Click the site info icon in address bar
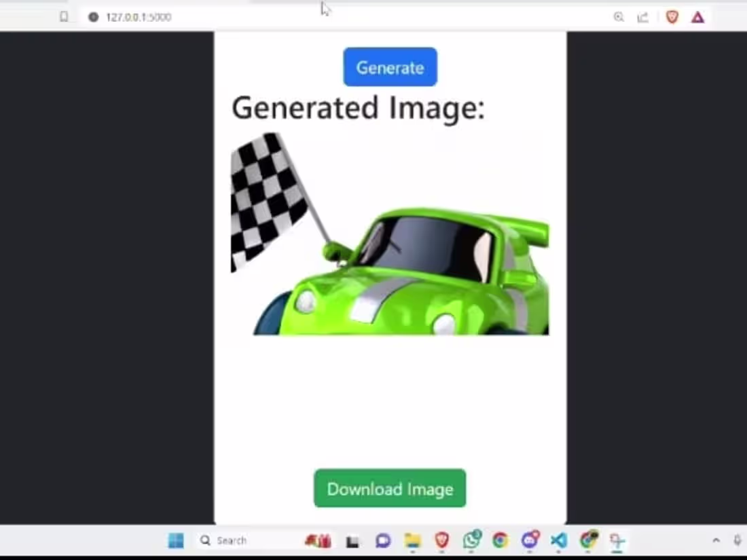Image resolution: width=747 pixels, height=560 pixels. (93, 17)
